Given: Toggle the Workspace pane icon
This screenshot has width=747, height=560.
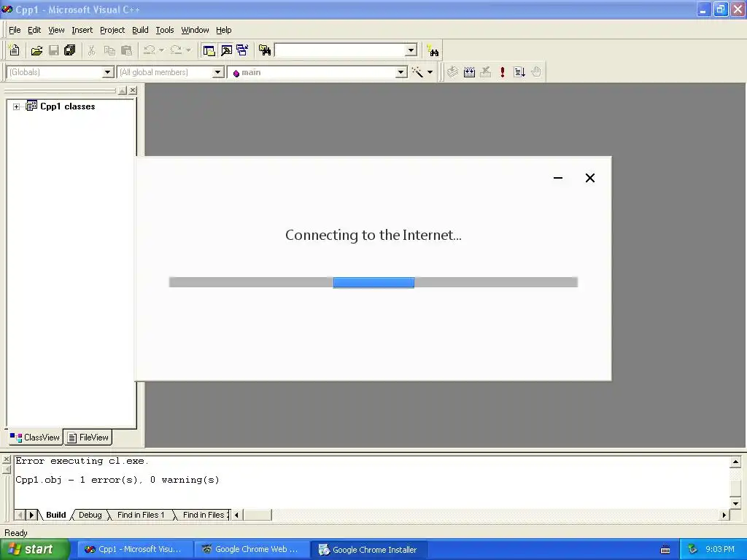Looking at the screenshot, I should [x=209, y=50].
